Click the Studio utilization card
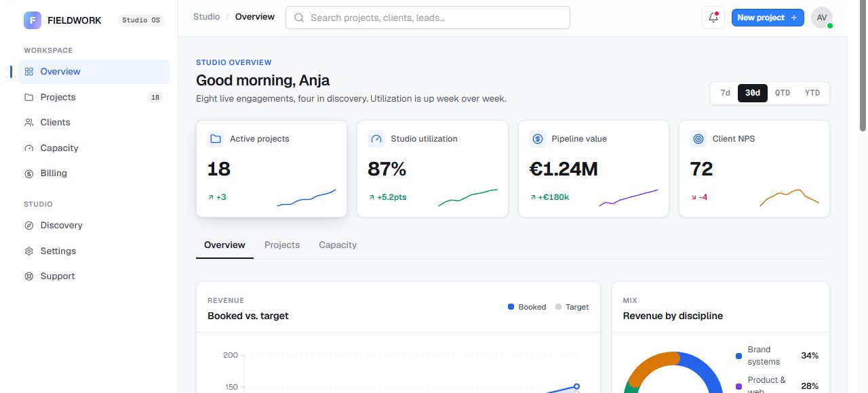This screenshot has width=868, height=393. coord(433,169)
